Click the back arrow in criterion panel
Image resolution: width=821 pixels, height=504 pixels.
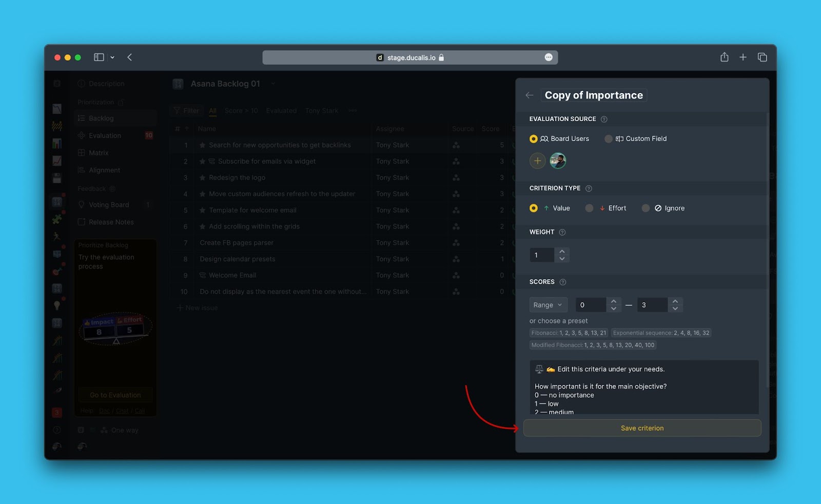(530, 95)
